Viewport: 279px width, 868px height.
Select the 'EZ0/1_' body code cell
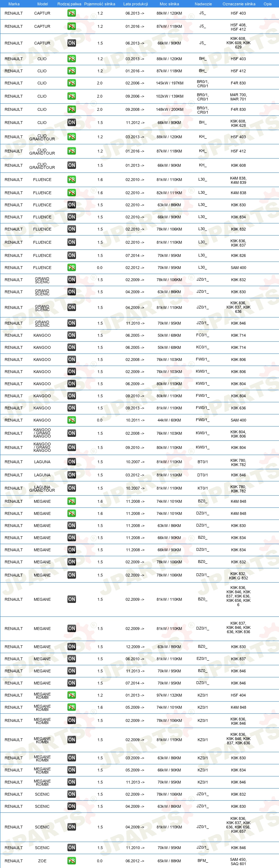pos(203,659)
